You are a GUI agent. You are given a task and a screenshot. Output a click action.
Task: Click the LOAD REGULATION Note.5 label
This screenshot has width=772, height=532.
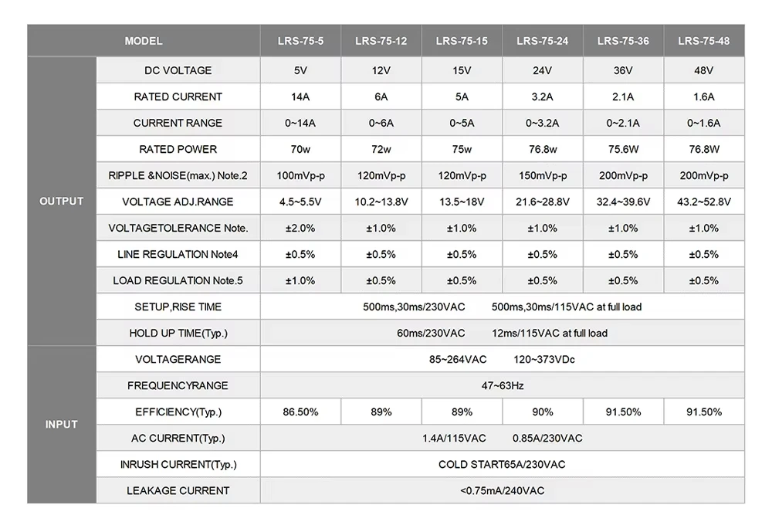[x=178, y=280]
